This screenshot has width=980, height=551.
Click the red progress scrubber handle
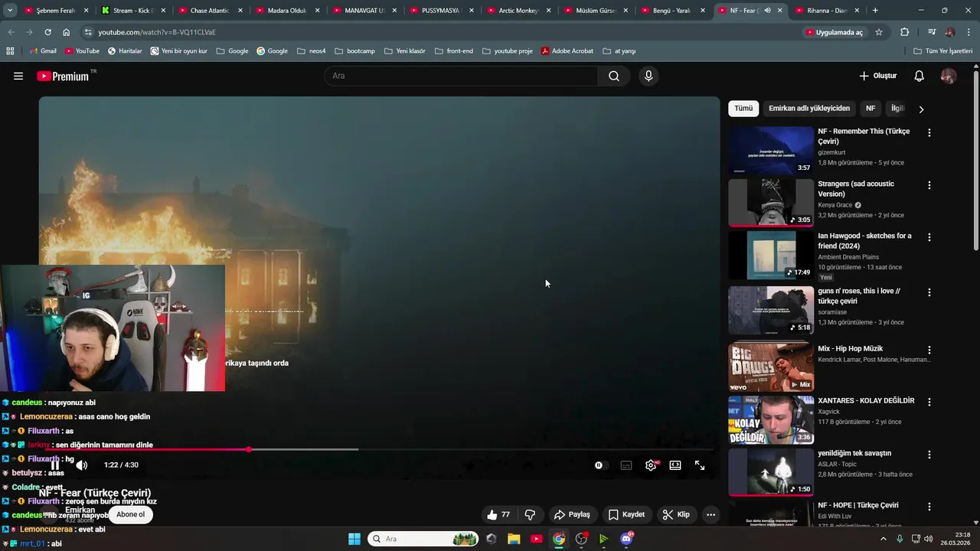[x=249, y=449]
